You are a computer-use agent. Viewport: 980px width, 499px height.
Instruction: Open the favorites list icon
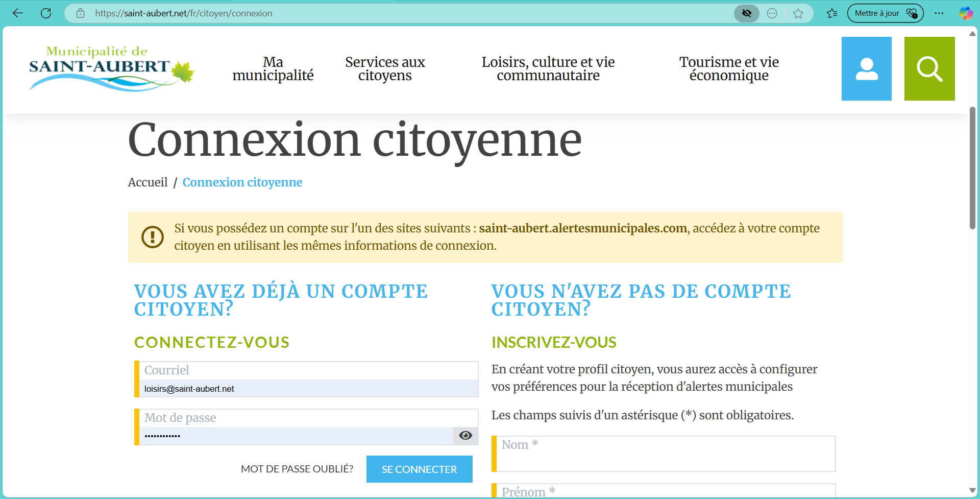tap(832, 13)
